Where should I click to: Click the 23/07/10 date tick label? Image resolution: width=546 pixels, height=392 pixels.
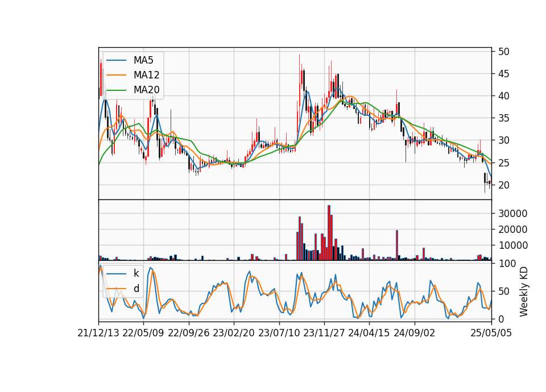click(x=279, y=333)
